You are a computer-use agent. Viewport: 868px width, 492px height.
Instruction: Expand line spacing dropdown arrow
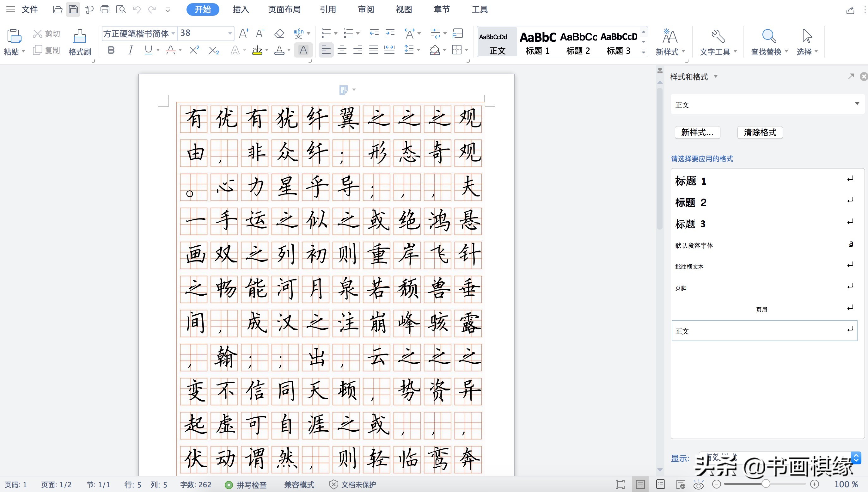[419, 50]
